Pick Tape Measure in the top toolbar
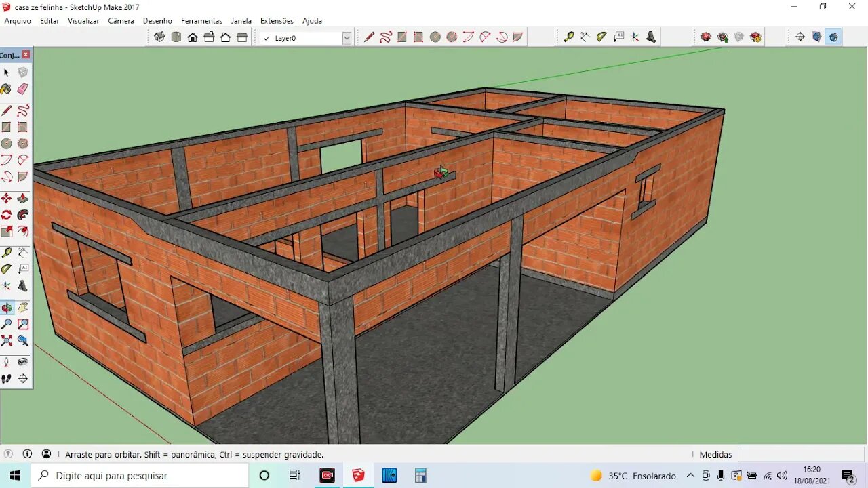 (569, 37)
